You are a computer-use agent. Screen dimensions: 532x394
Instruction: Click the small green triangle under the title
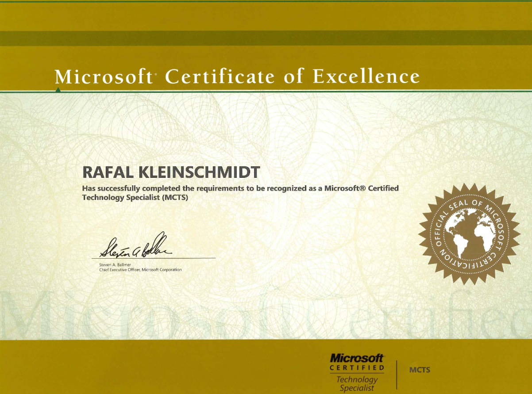coord(58,90)
